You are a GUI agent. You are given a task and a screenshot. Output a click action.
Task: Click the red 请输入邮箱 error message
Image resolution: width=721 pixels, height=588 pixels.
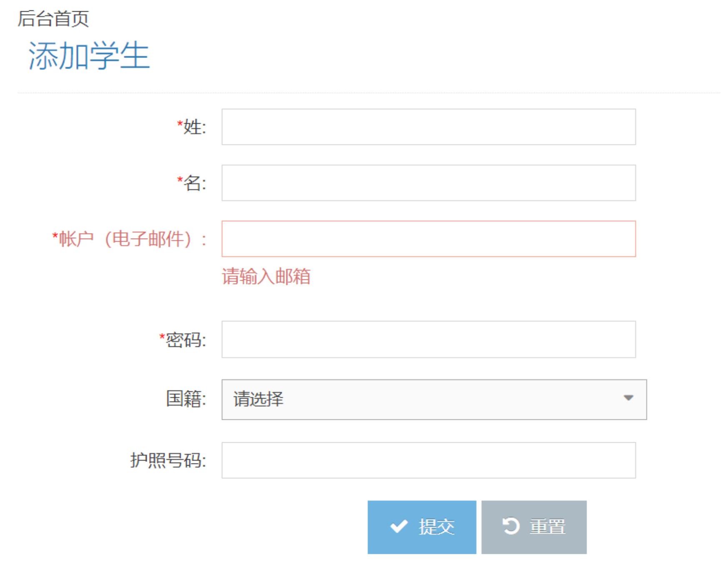(x=266, y=277)
